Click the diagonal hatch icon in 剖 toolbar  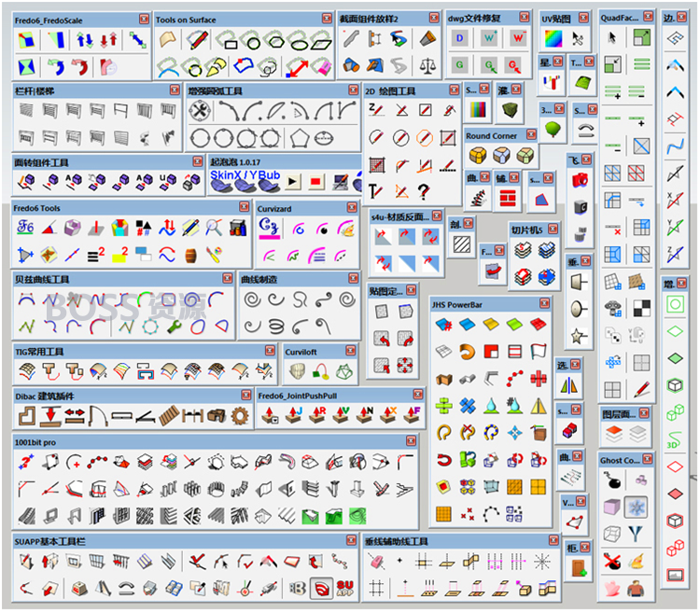point(462,244)
